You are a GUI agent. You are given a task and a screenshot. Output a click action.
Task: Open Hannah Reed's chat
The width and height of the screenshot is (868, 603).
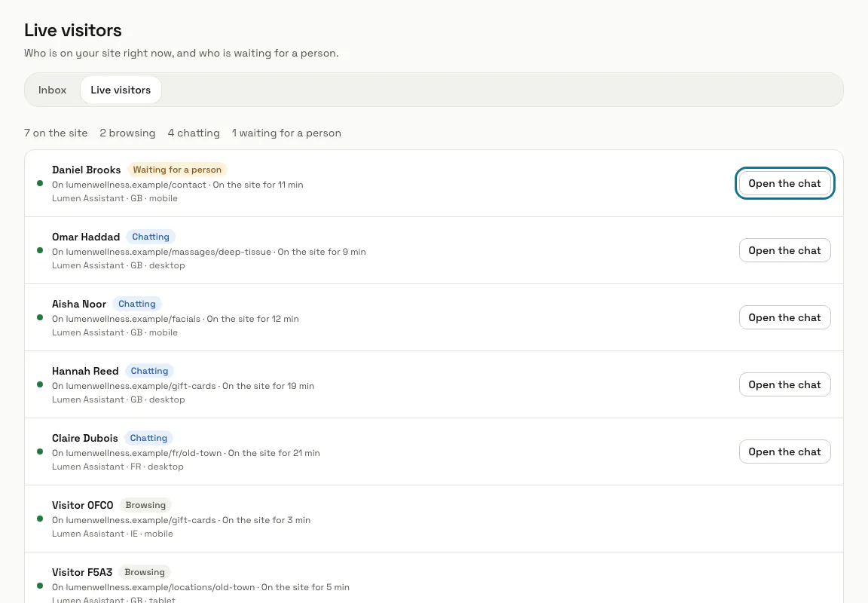coord(784,384)
